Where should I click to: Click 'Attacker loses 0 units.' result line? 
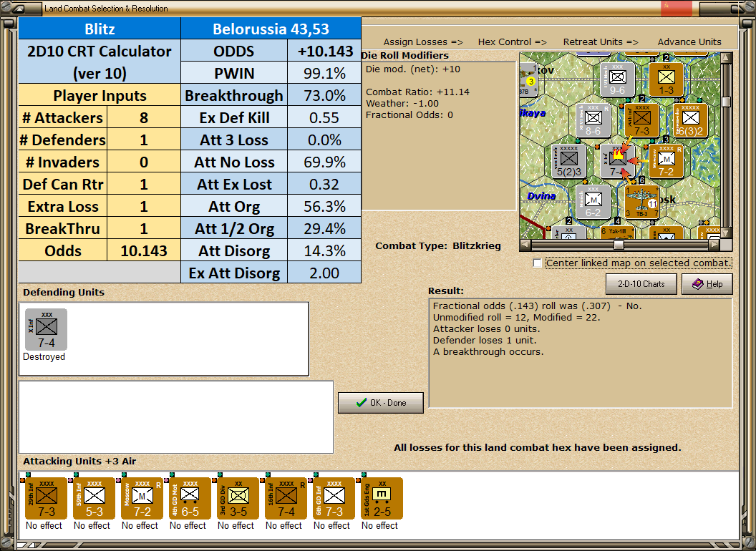[487, 328]
